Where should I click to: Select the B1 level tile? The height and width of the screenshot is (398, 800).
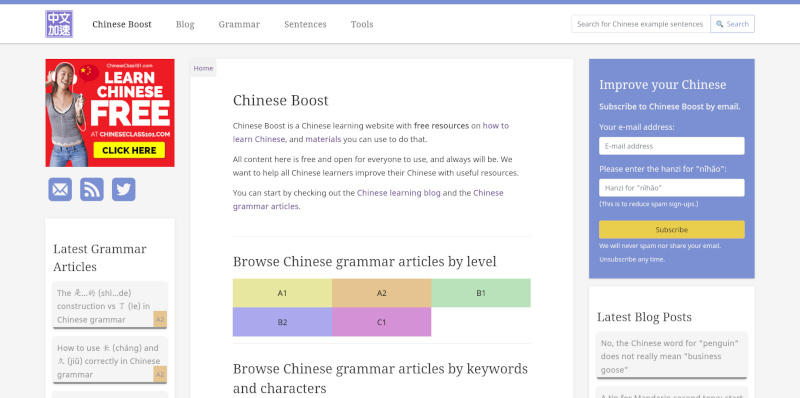click(x=481, y=293)
